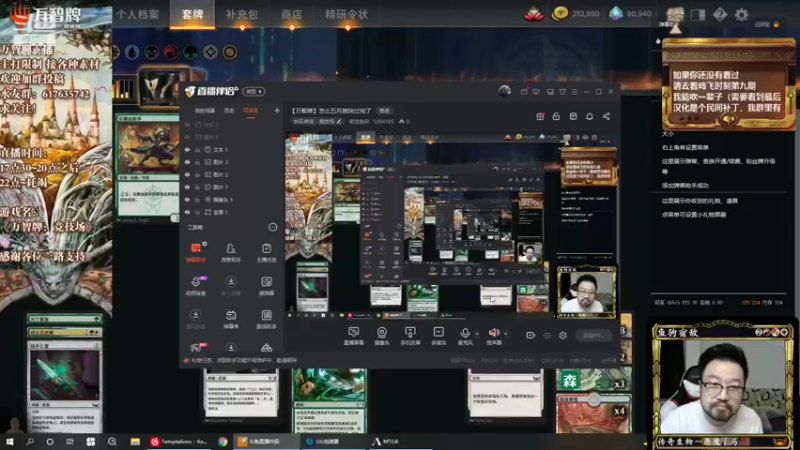This screenshot has width=800, height=450.
Task: Click the 森 forest land card x3
Action: tap(593, 381)
